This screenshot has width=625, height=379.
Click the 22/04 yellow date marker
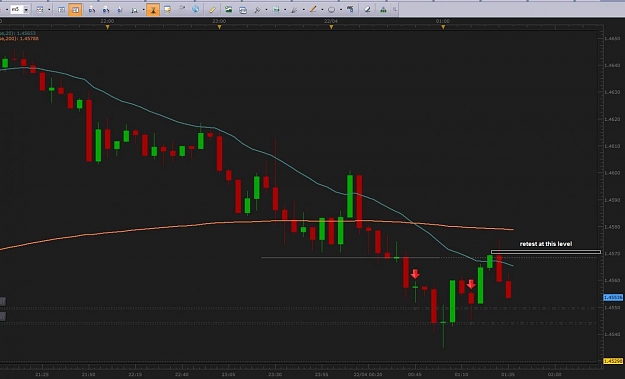(331, 27)
